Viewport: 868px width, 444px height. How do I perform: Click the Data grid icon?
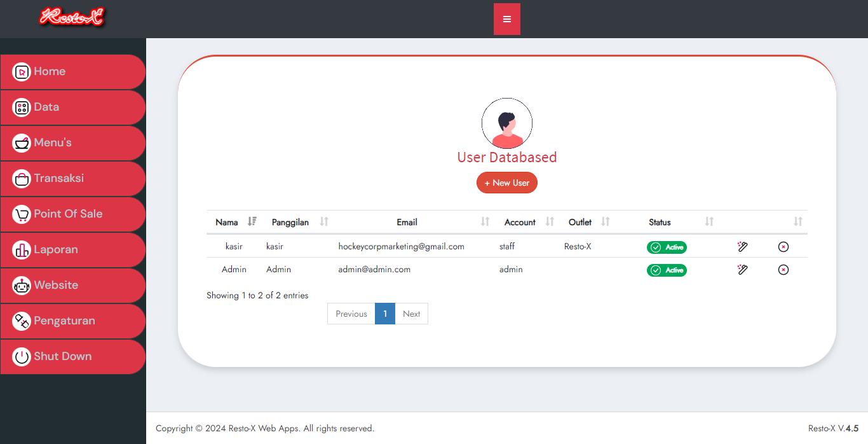(22, 108)
